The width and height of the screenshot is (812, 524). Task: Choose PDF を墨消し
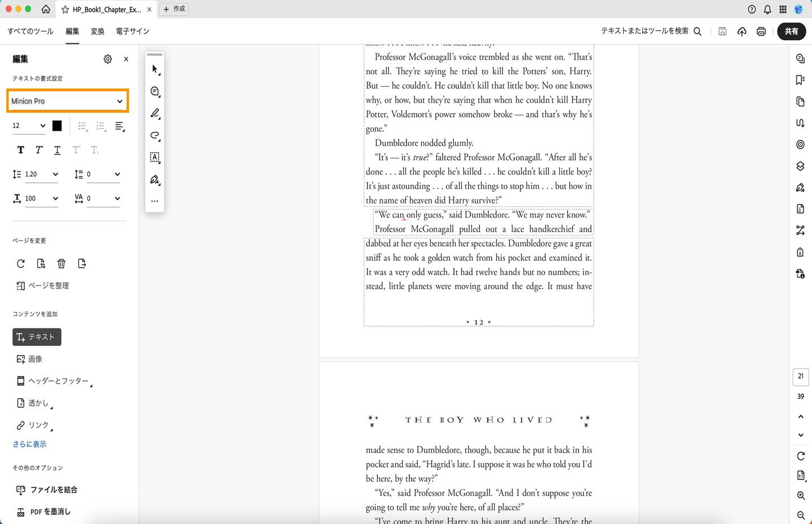(x=43, y=512)
